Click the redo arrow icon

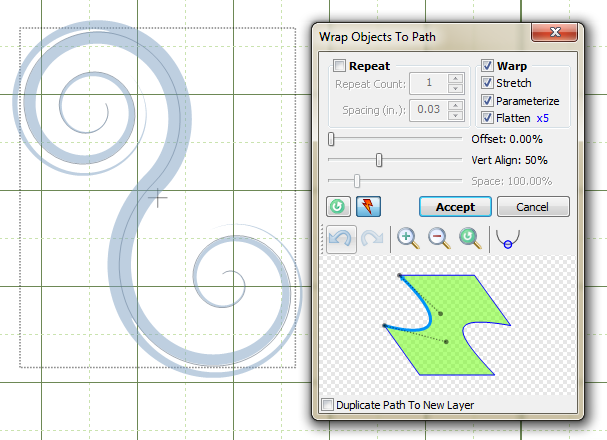(x=372, y=239)
